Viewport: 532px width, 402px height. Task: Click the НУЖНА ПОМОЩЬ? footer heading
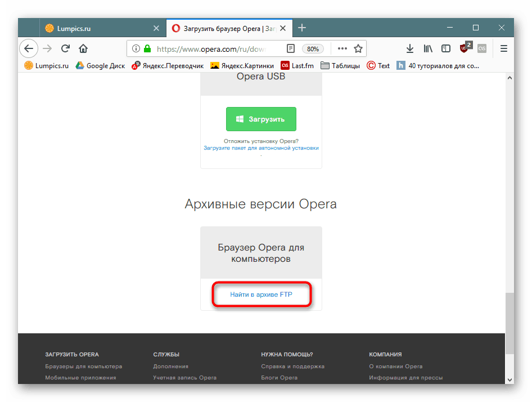coord(287,355)
